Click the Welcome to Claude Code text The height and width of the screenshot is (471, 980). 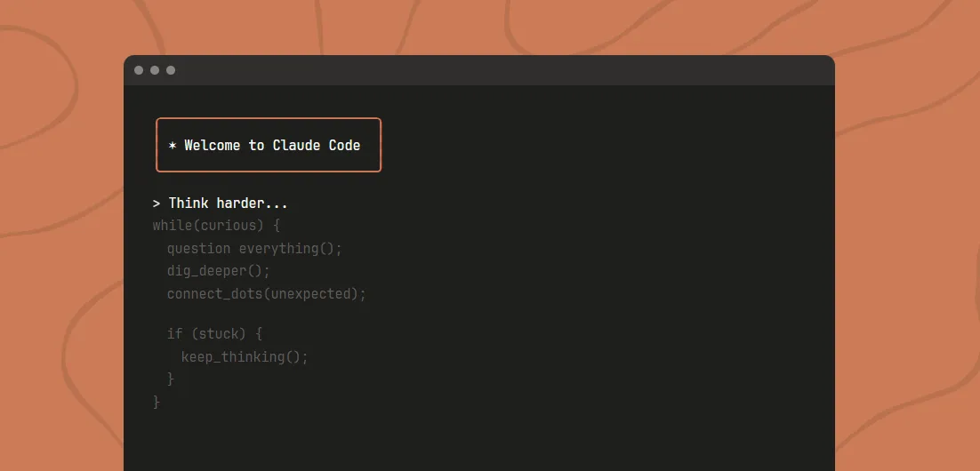coord(272,145)
